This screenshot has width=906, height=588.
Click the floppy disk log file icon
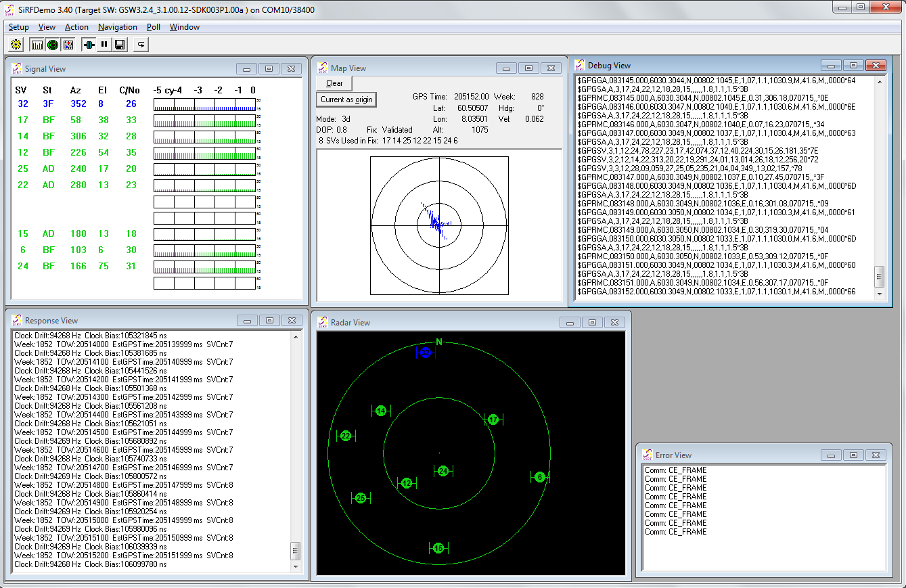point(120,45)
